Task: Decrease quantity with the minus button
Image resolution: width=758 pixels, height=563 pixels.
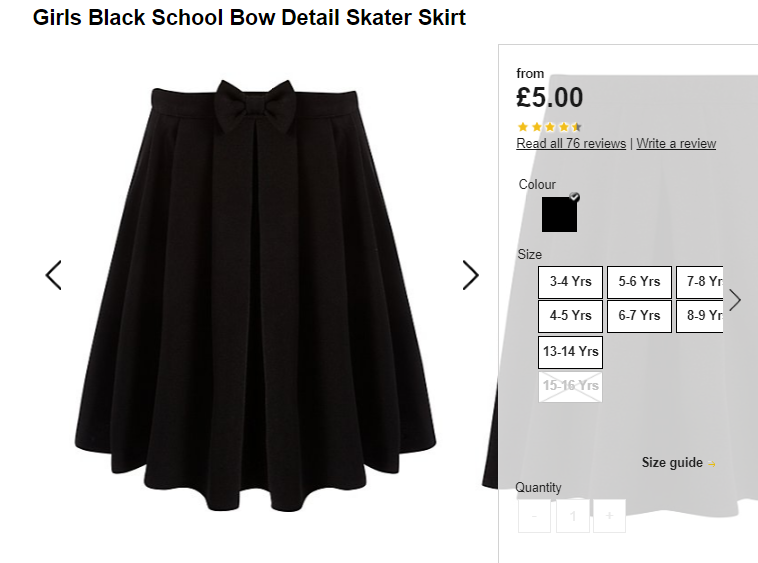Action: point(534,516)
